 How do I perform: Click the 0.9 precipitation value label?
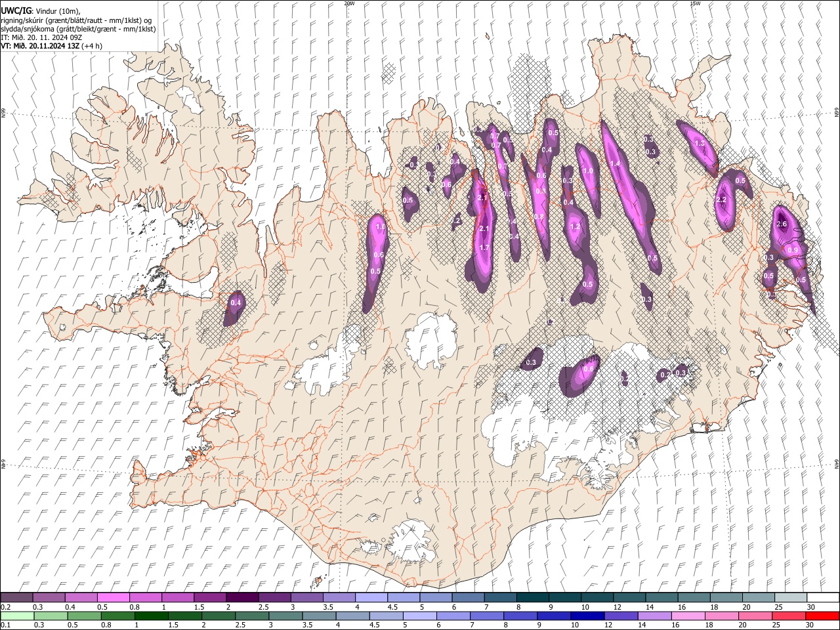pos(793,250)
